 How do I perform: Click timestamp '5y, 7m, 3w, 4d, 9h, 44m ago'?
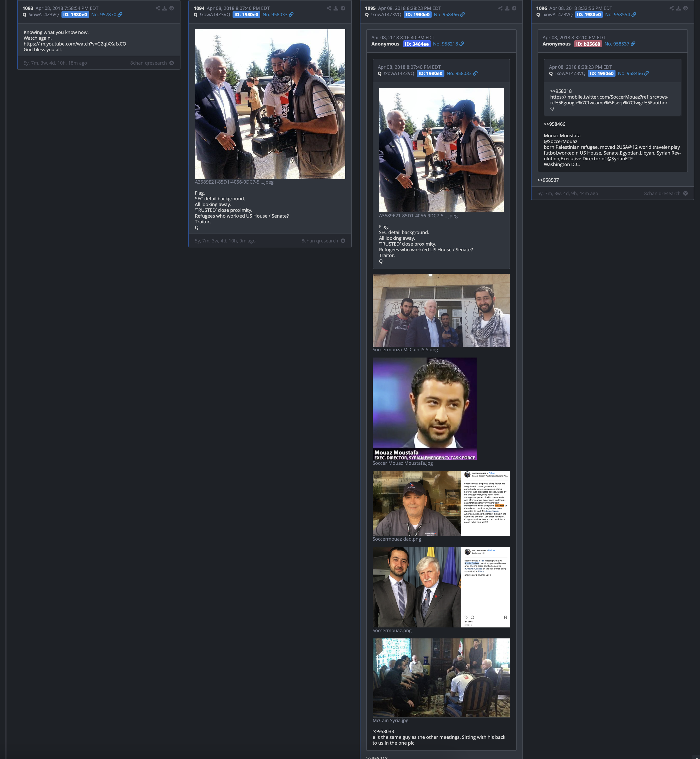pyautogui.click(x=567, y=194)
